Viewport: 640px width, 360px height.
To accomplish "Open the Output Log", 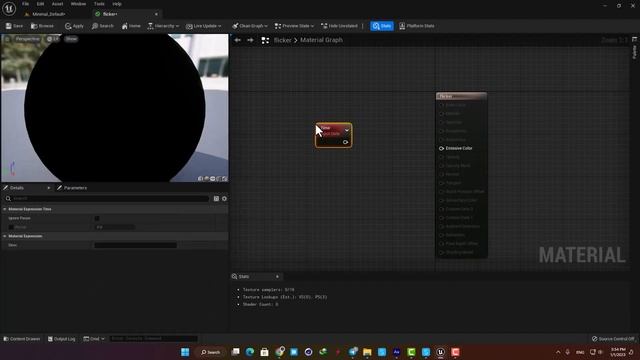I will point(62,339).
